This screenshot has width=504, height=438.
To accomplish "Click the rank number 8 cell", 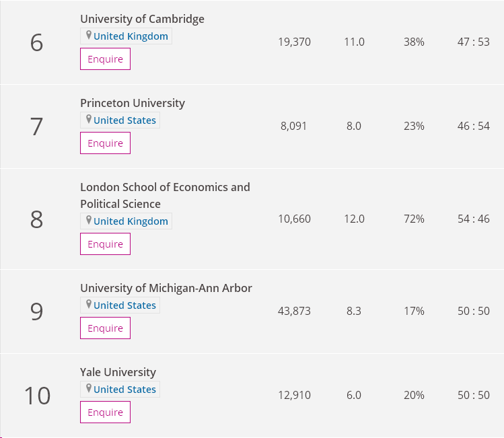I will 36,219.
